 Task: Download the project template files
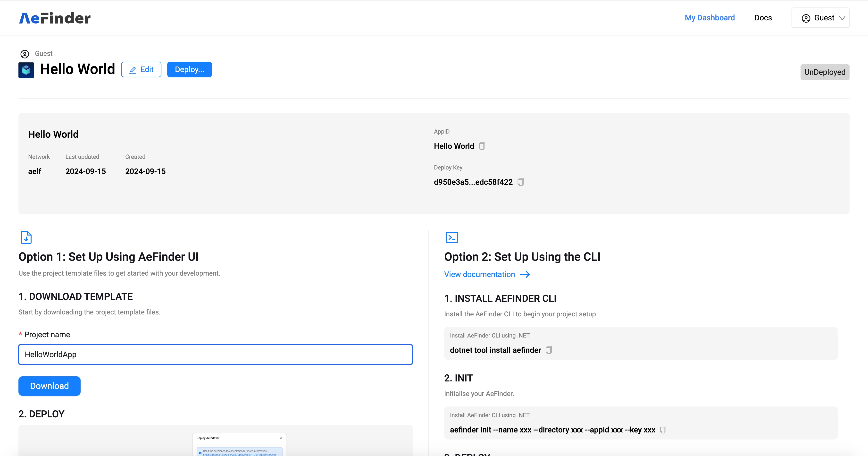[x=49, y=386]
